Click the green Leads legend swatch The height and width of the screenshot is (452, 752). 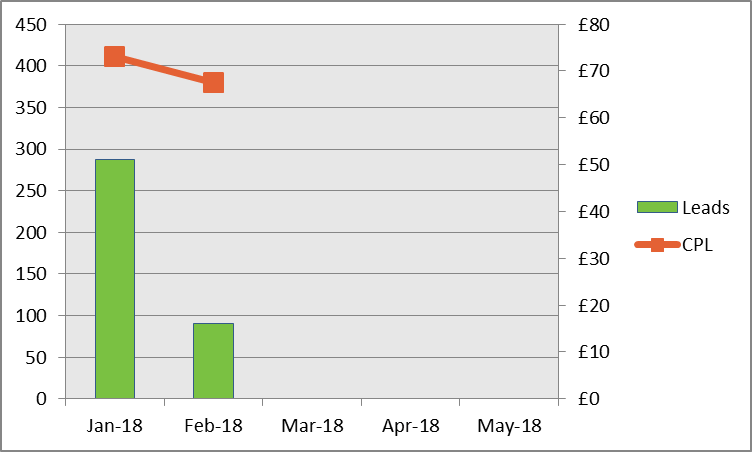tap(657, 208)
